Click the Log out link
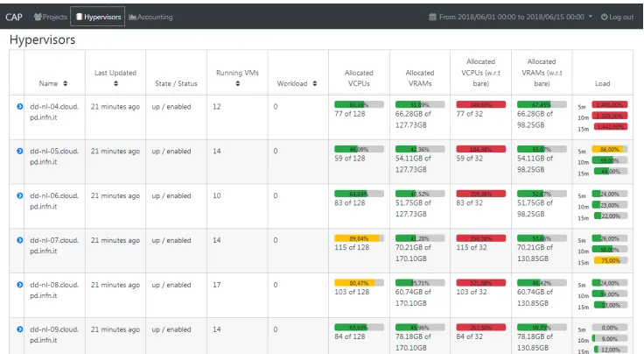The width and height of the screenshot is (644, 354). (x=617, y=17)
